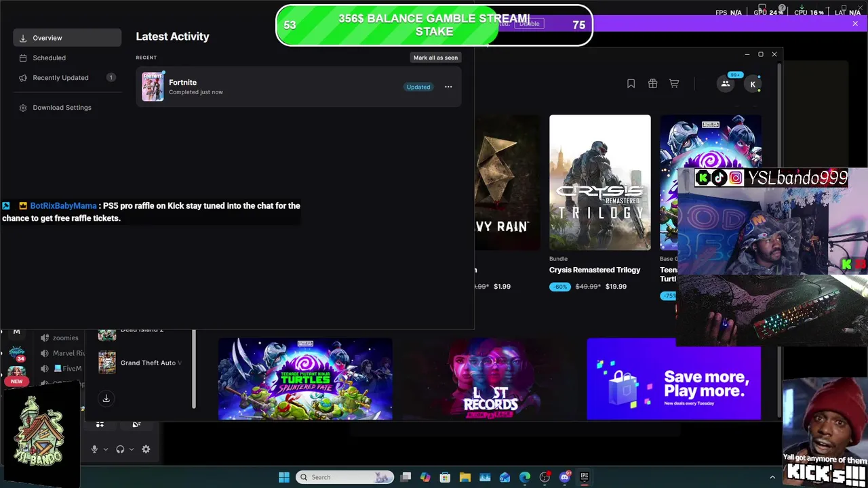Screen dimensions: 868x488
Task: Open the Scheduled downloads section
Action: (67, 58)
